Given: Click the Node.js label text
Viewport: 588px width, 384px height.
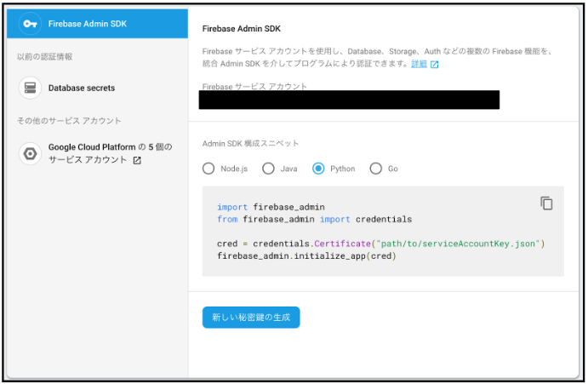Looking at the screenshot, I should pyautogui.click(x=234, y=169).
